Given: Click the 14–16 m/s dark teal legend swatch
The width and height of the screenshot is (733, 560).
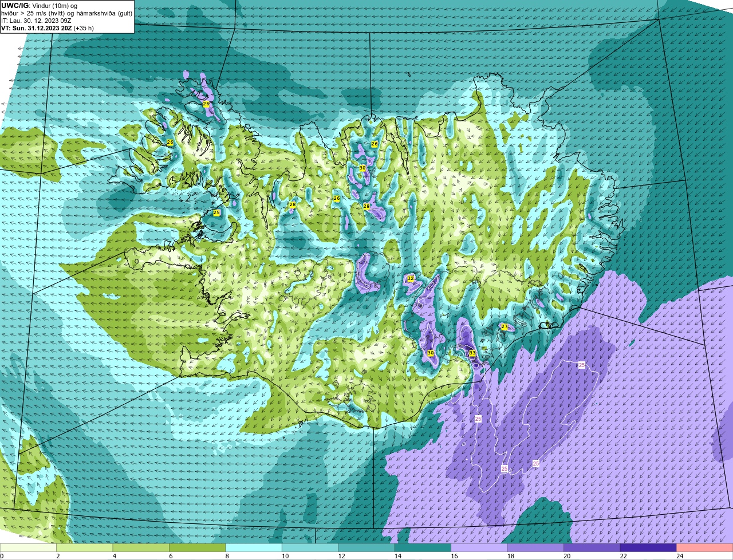Looking at the screenshot, I should (423, 547).
